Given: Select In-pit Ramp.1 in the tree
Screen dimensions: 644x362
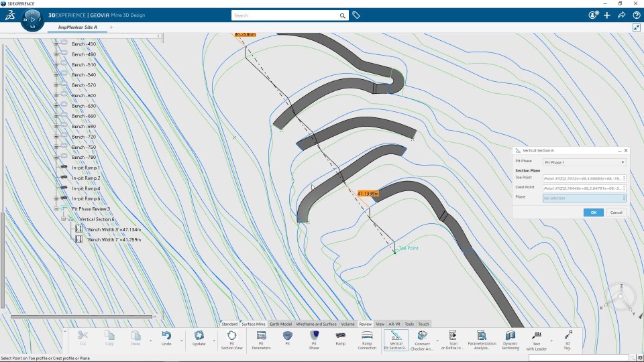Looking at the screenshot, I should click(x=86, y=168).
